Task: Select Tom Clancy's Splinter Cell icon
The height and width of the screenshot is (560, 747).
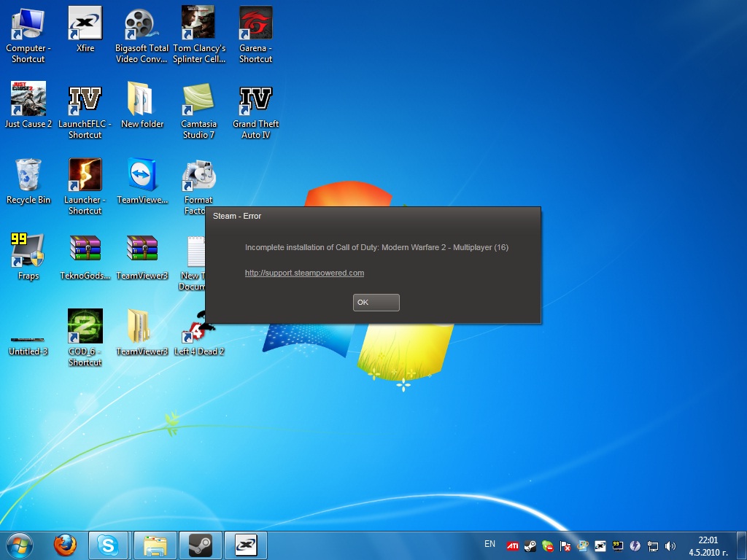Action: (198, 35)
